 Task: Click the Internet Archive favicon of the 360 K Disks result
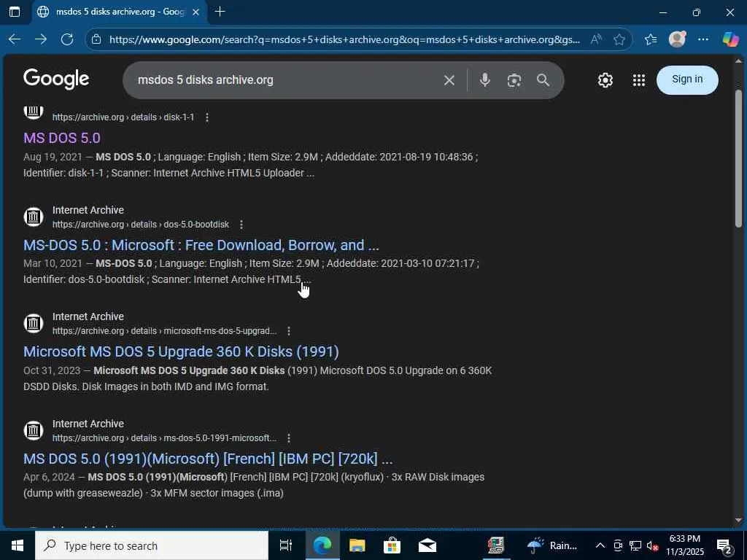(34, 323)
